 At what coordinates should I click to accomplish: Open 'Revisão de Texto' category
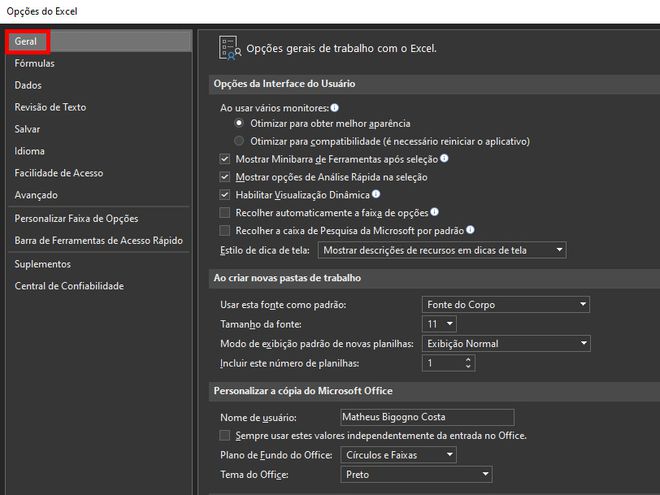point(100,107)
